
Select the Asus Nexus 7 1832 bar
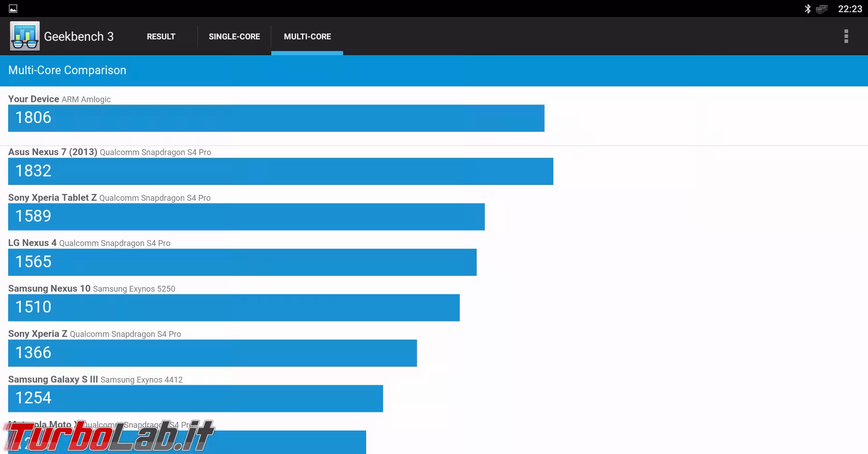pos(281,171)
